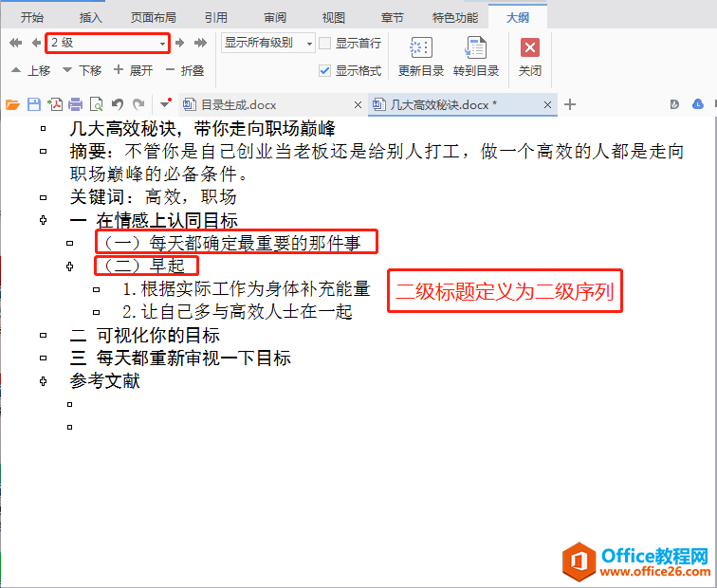The width and height of the screenshot is (717, 588).
Task: Click outline bullet beside 关键词 line
Action: tap(43, 197)
